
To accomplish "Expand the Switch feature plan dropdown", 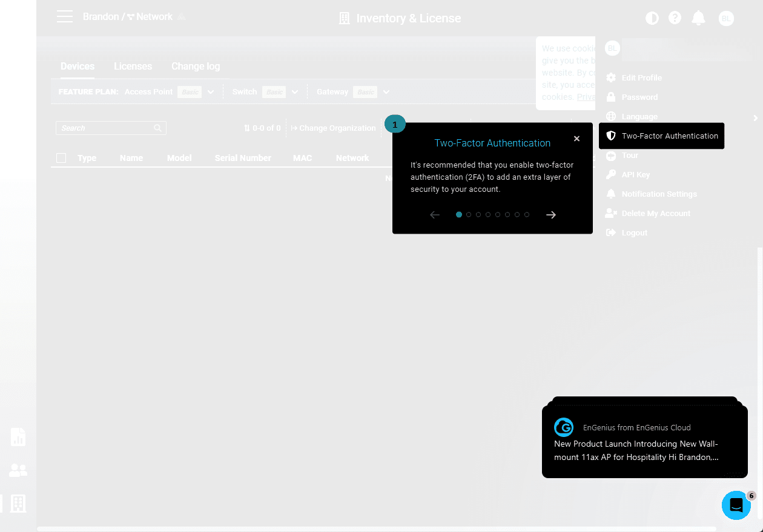I will (295, 92).
